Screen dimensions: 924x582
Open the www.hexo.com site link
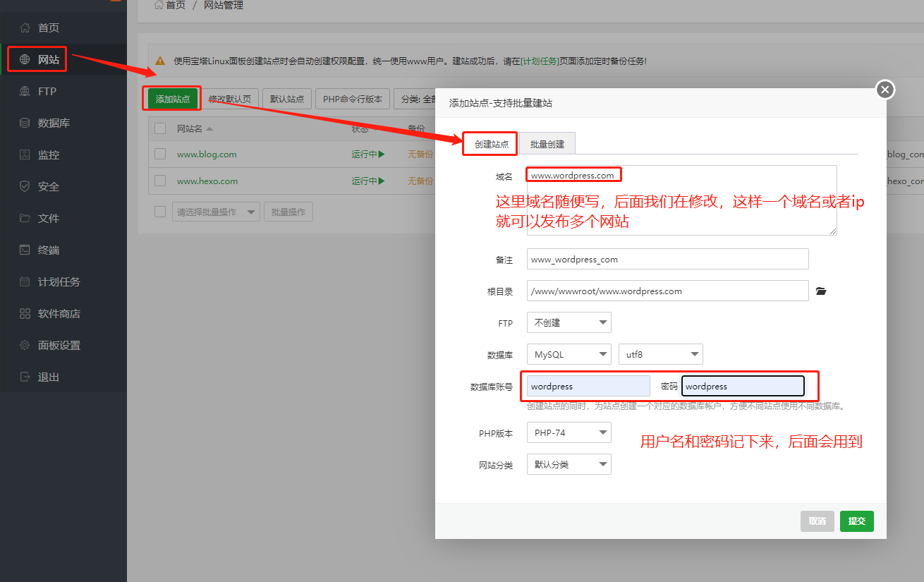(x=207, y=181)
